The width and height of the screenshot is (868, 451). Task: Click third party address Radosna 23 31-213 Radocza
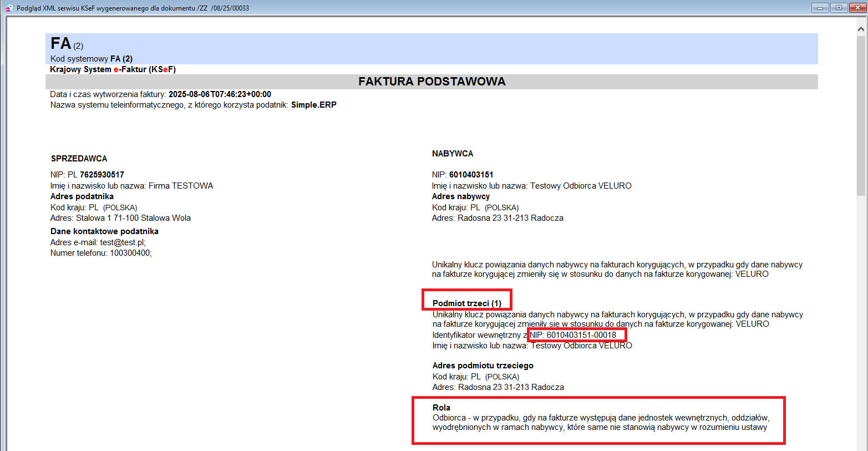511,387
